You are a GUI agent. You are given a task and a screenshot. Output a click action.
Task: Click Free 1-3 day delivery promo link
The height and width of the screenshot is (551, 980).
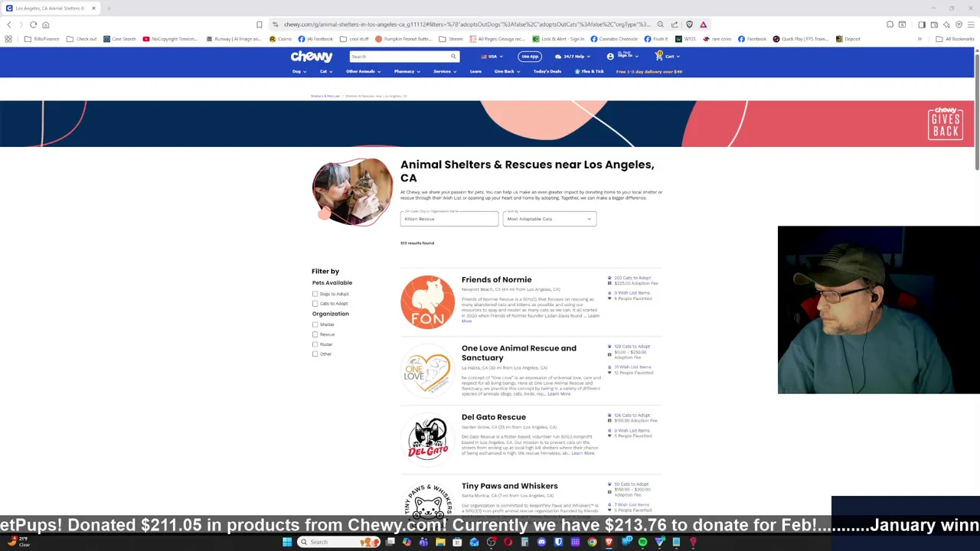point(648,71)
